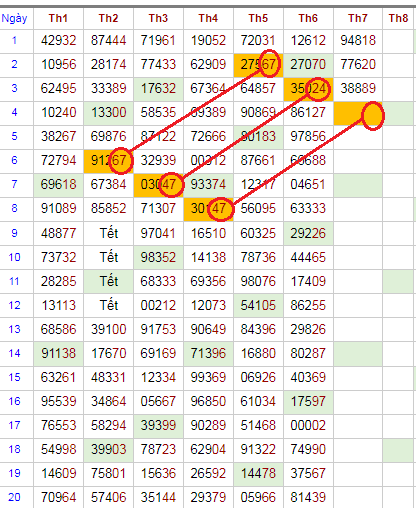
Task: Click the Th1 column header
Action: (x=58, y=18)
